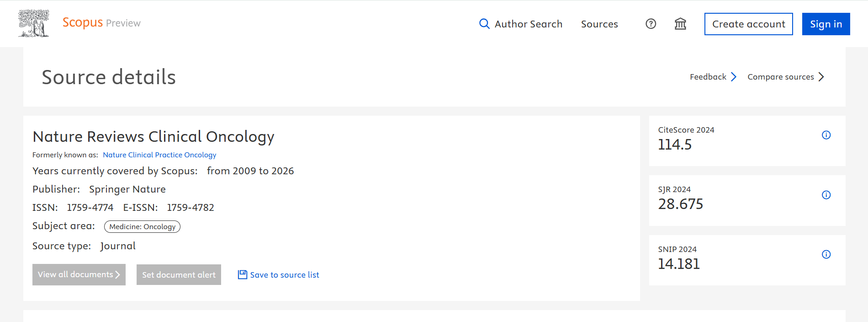This screenshot has height=322, width=868.
Task: Click the institution building icon
Action: click(680, 24)
